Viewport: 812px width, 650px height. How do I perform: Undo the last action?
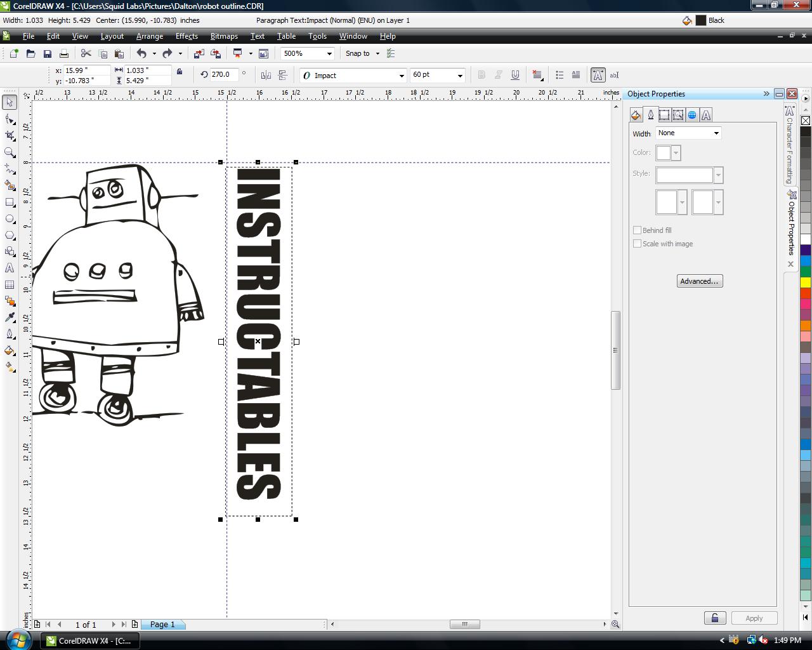pos(141,53)
